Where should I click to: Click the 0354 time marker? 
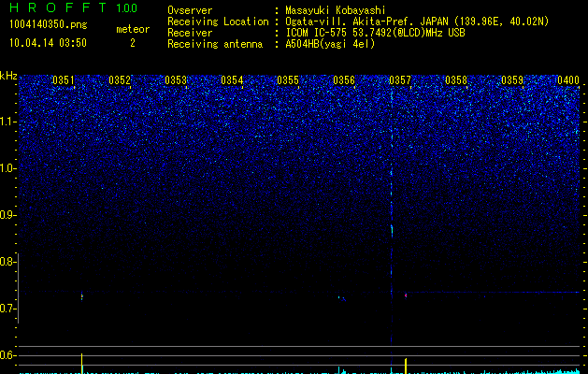[x=232, y=80]
